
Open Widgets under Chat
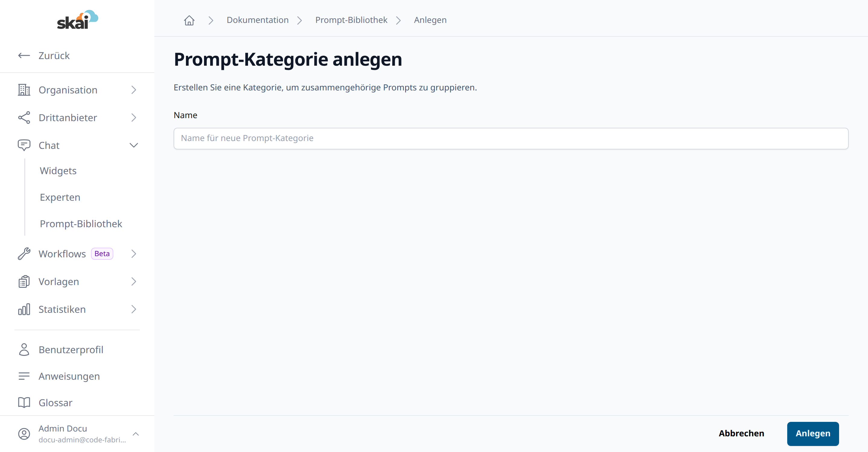coord(58,171)
